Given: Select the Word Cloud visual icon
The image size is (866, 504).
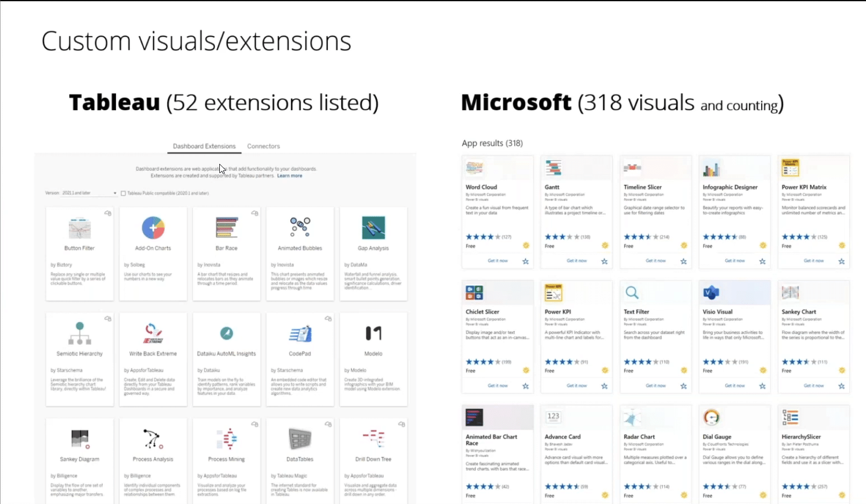Looking at the screenshot, I should [x=475, y=167].
